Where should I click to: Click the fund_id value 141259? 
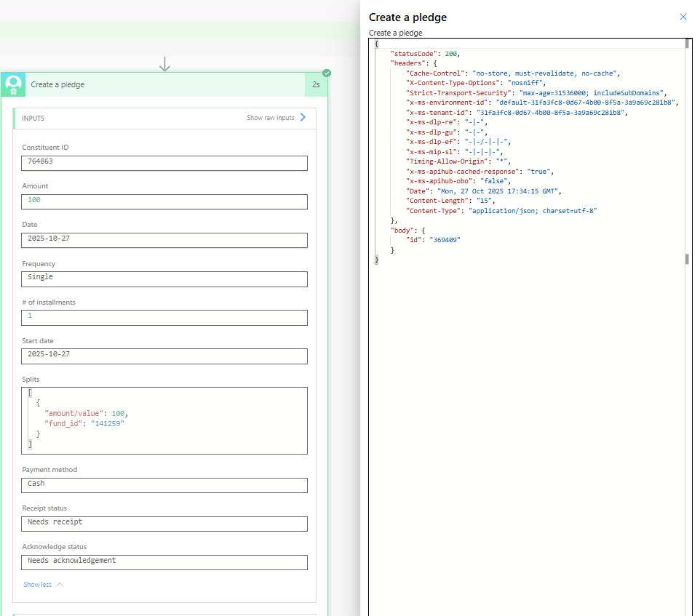tap(107, 424)
